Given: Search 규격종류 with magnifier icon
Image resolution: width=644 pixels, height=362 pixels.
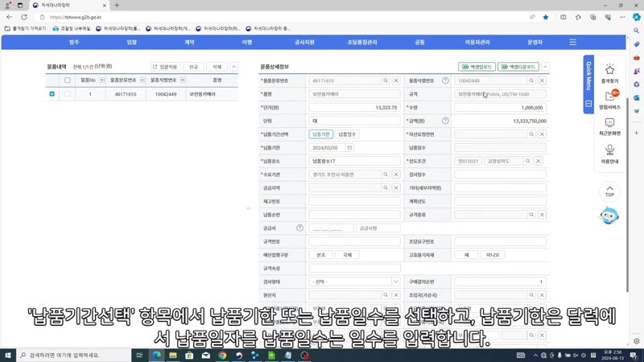Looking at the screenshot, I should point(531,215).
